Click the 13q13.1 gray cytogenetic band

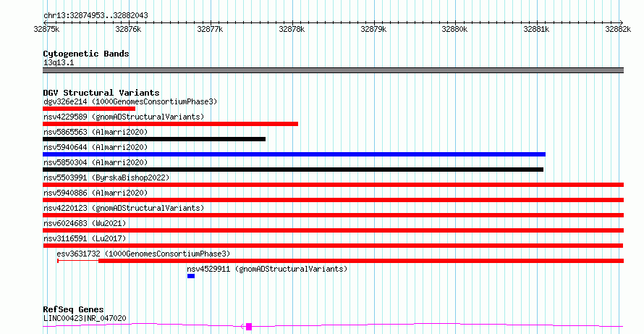pos(333,70)
